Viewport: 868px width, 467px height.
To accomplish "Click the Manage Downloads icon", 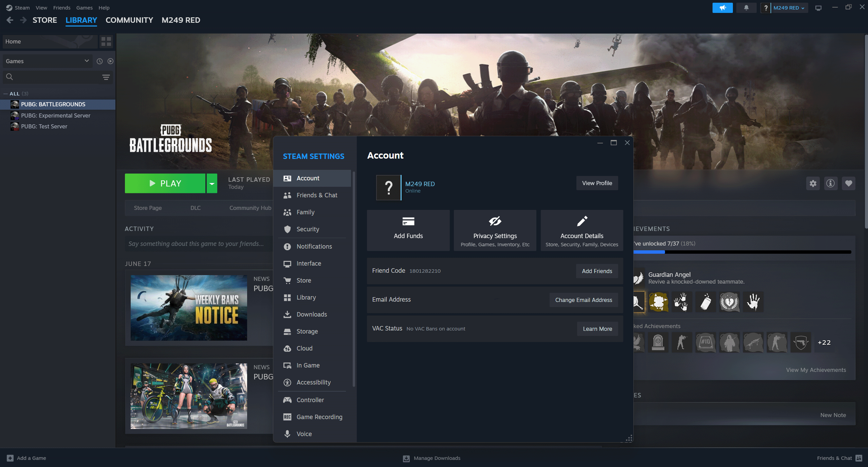I will 406,459.
